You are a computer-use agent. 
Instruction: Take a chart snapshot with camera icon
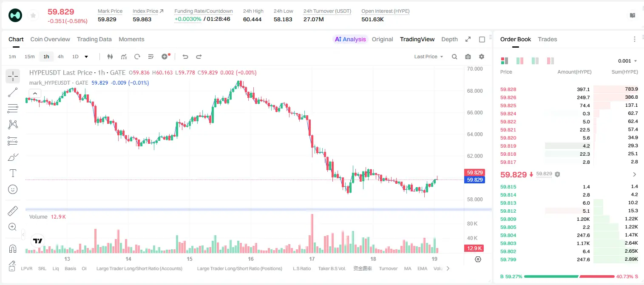[468, 57]
